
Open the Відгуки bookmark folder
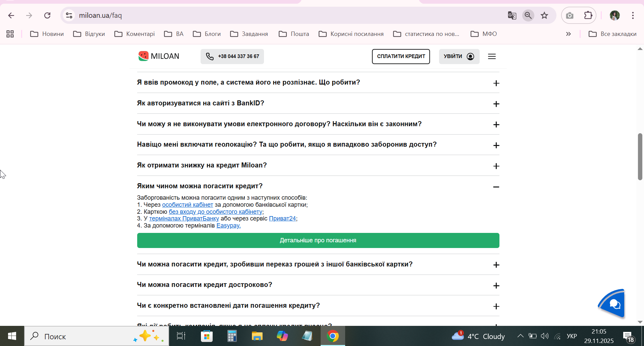tap(89, 34)
